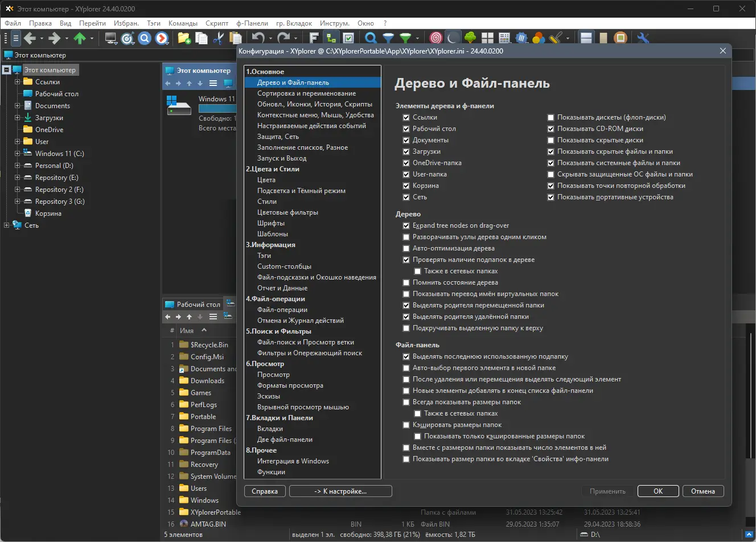Select Цвета in configuration category list
756x542 pixels.
click(x=266, y=180)
